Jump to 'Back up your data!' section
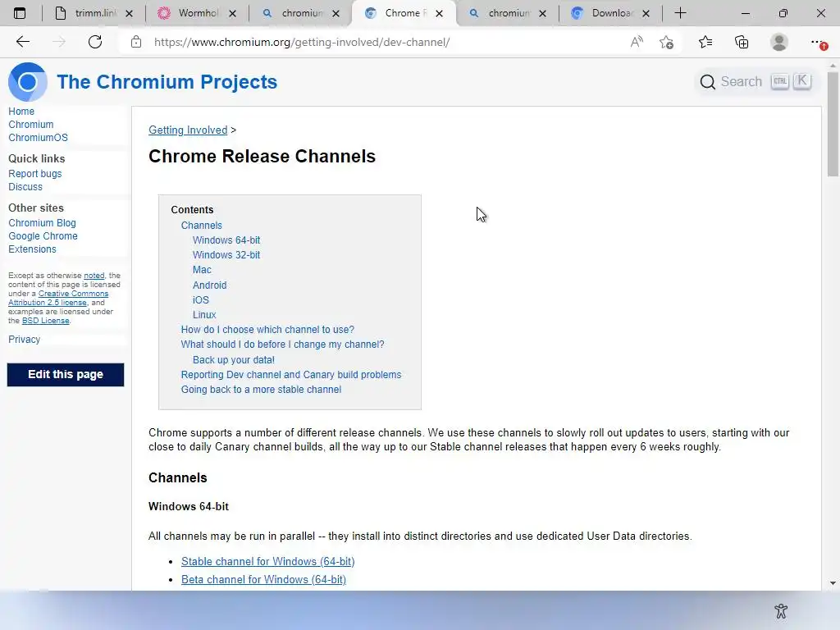The image size is (840, 630). pos(234,360)
